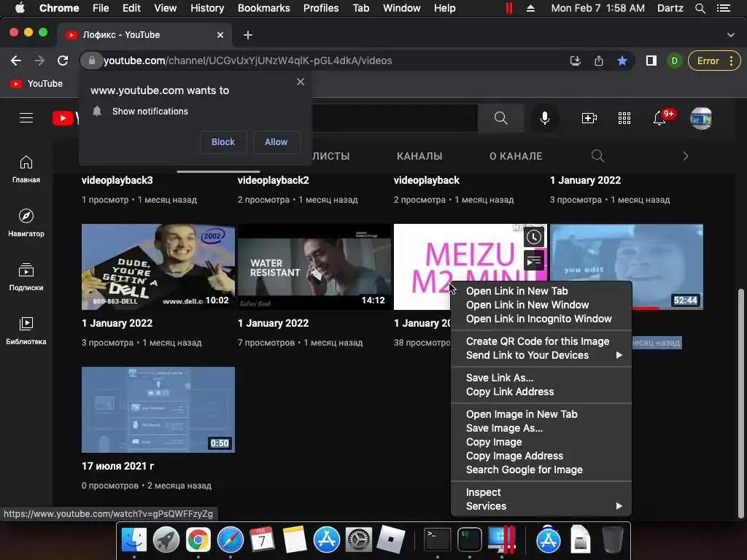Toggle the Chrome side panel icon

click(x=651, y=61)
